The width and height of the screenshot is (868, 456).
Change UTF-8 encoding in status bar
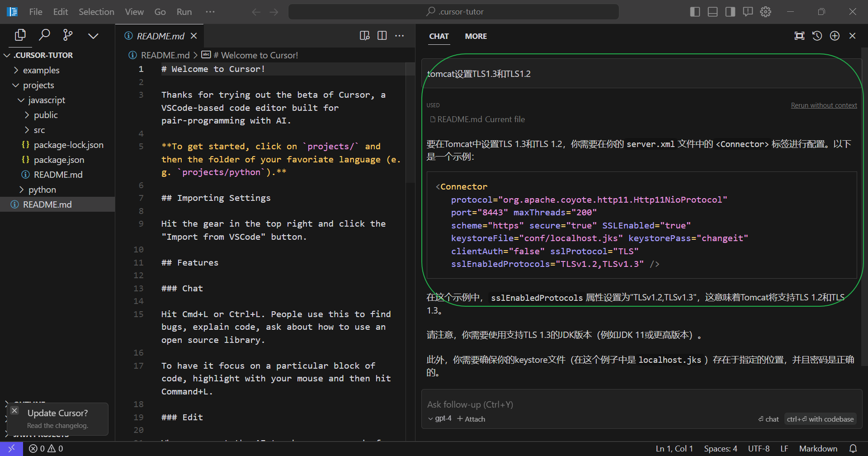point(759,448)
